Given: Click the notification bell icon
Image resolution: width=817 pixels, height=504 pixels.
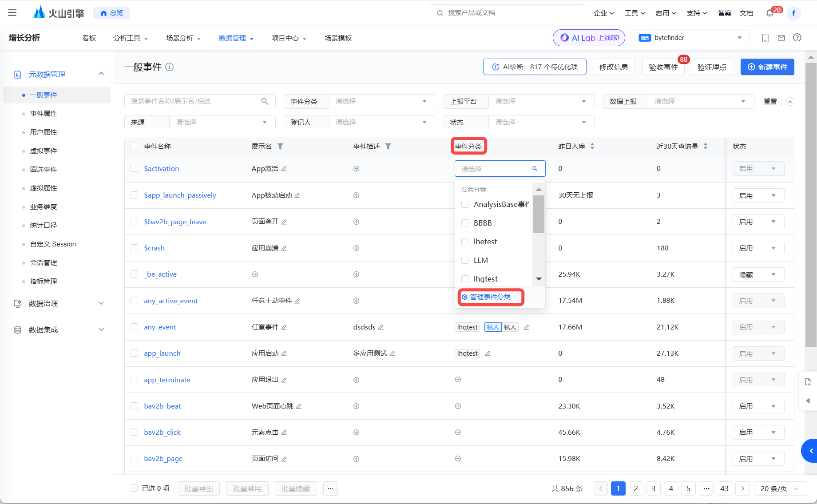Looking at the screenshot, I should coord(770,13).
